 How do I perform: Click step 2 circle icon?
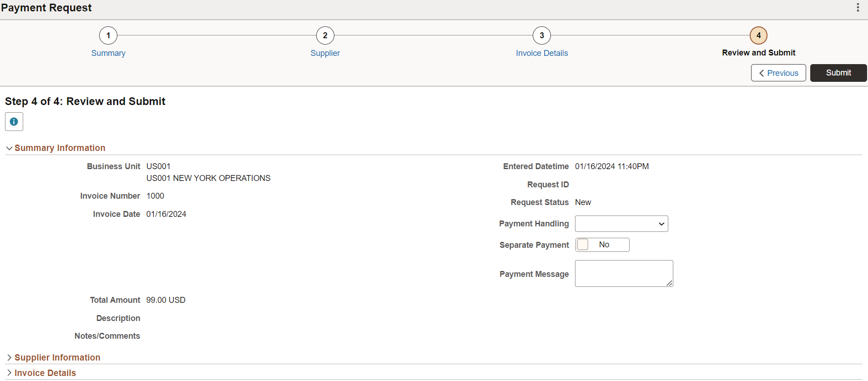click(325, 35)
